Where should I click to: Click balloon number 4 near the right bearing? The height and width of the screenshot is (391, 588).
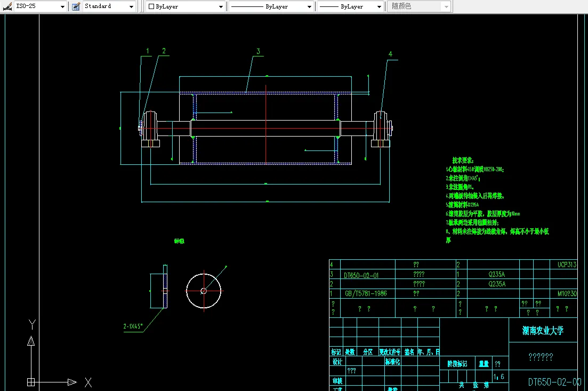point(390,54)
